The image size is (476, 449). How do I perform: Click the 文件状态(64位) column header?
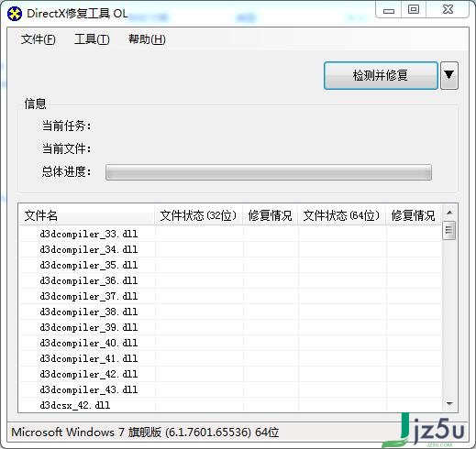342,215
